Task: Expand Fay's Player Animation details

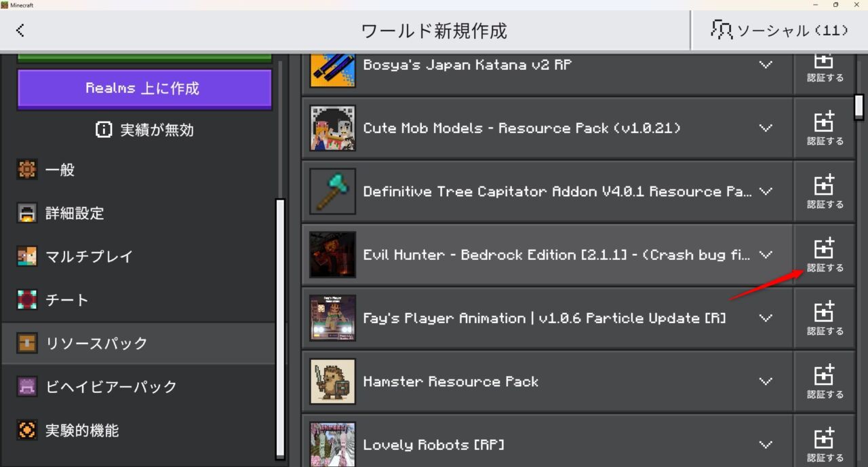Action: pos(766,318)
